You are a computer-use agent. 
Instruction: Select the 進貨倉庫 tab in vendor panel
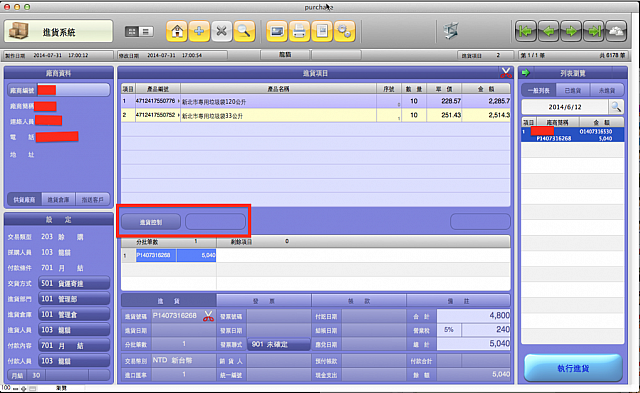[x=59, y=200]
